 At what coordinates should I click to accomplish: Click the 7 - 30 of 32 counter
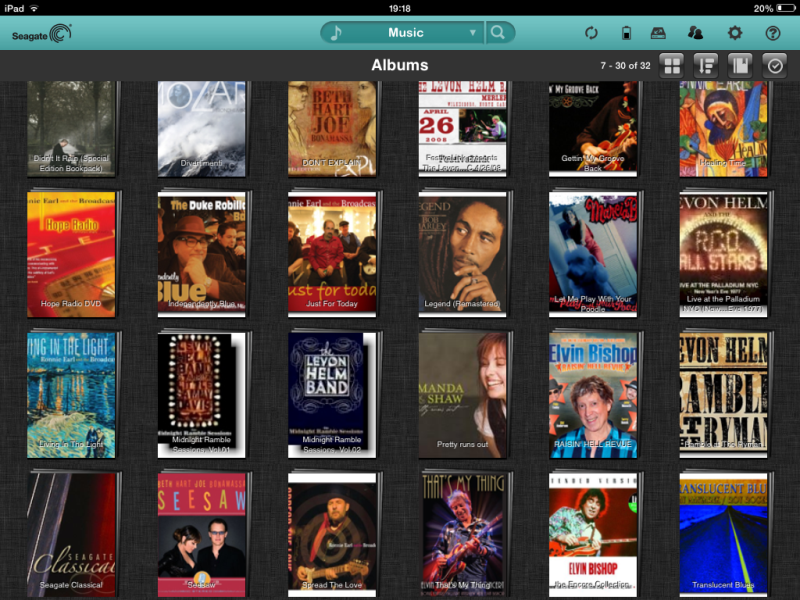pyautogui.click(x=625, y=66)
